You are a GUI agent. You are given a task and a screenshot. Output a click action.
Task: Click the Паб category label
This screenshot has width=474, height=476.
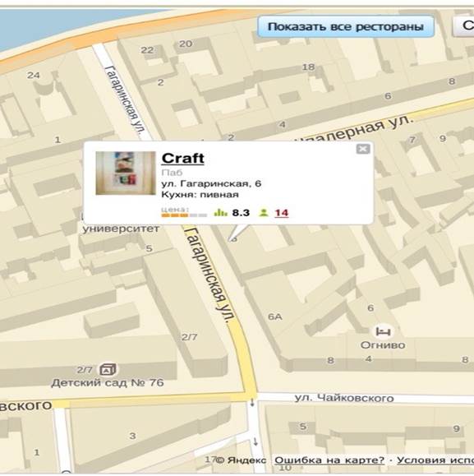(172, 173)
